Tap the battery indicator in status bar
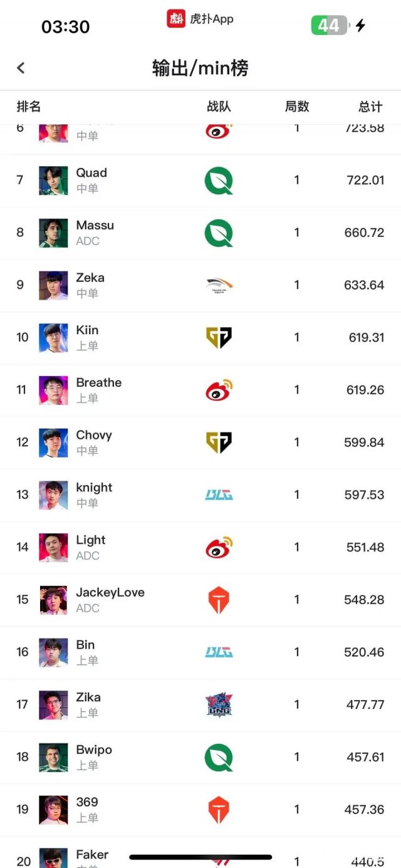Image resolution: width=401 pixels, height=868 pixels. 329,25
